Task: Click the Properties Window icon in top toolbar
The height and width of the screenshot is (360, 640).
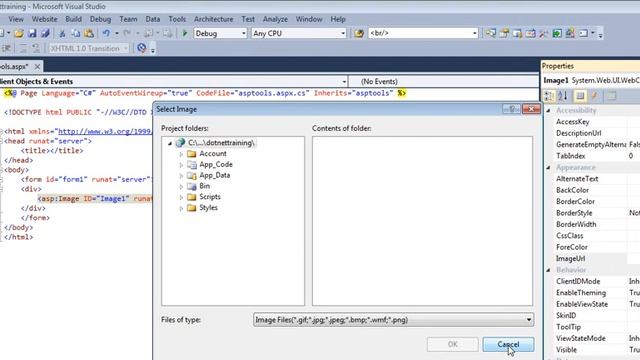Action: [504, 33]
